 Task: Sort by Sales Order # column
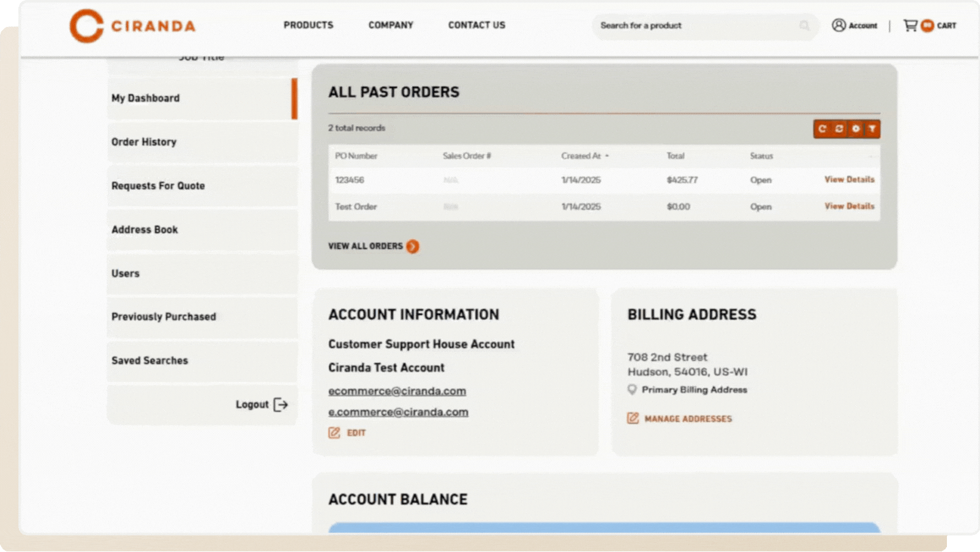pos(467,156)
